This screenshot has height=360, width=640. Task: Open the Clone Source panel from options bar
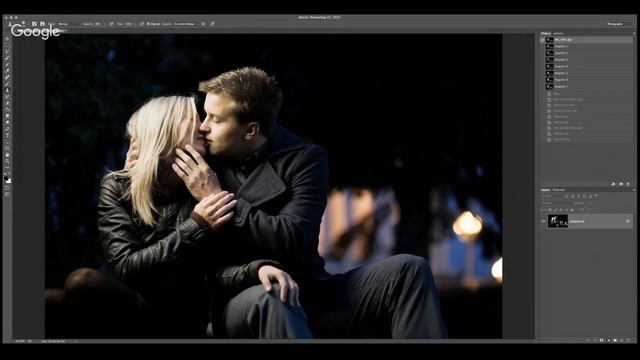[42, 24]
